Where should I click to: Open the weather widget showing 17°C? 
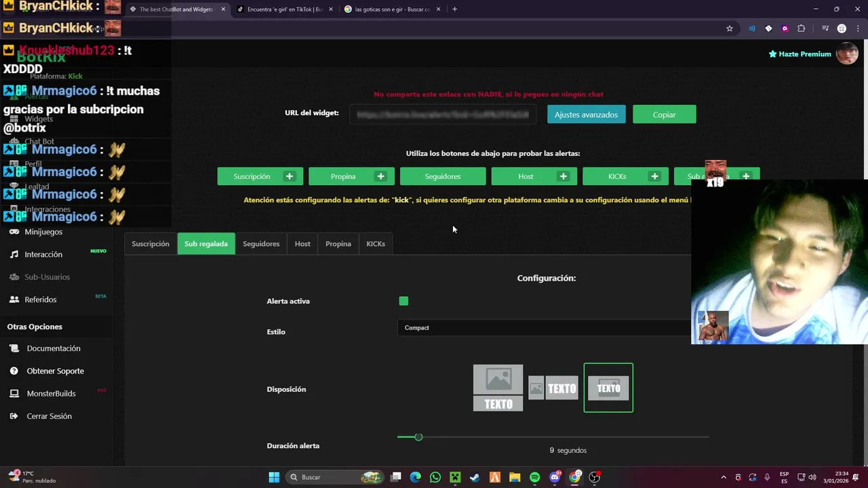click(x=33, y=477)
